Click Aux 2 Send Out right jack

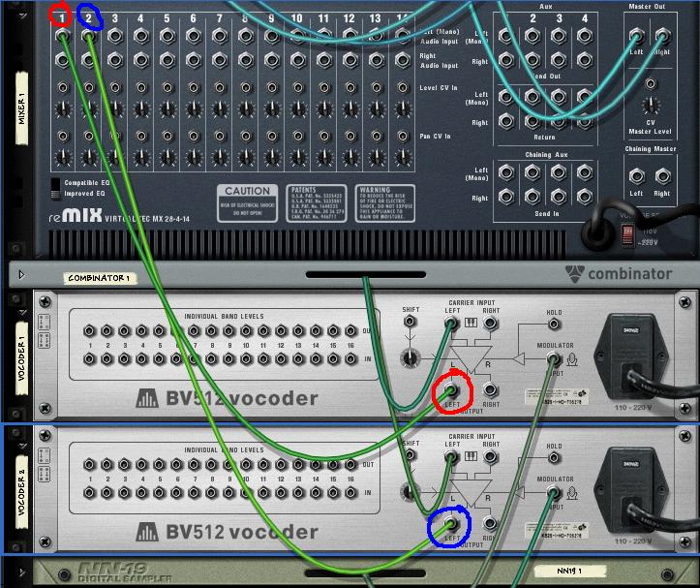pos(533,59)
